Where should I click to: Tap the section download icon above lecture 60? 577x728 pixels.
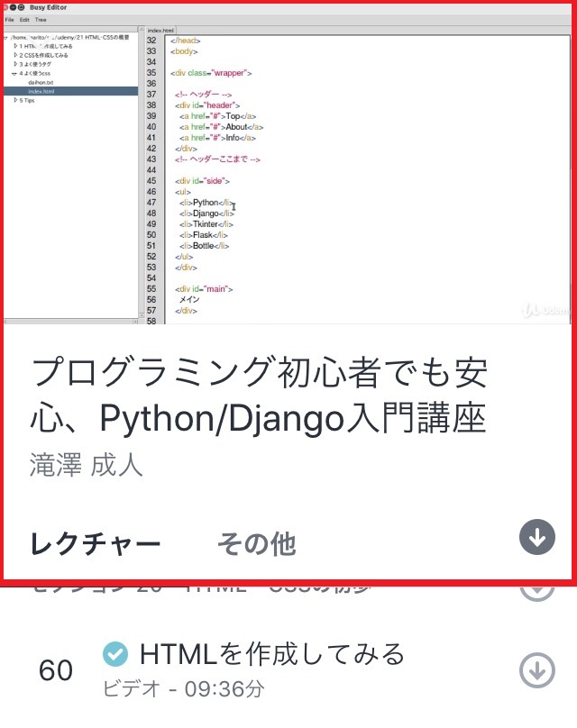(x=536, y=589)
